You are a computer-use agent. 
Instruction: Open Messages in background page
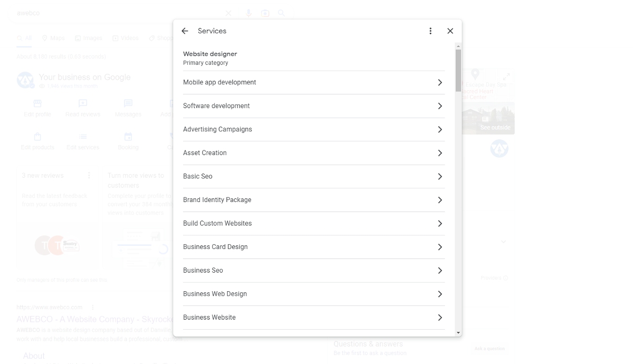tap(128, 109)
